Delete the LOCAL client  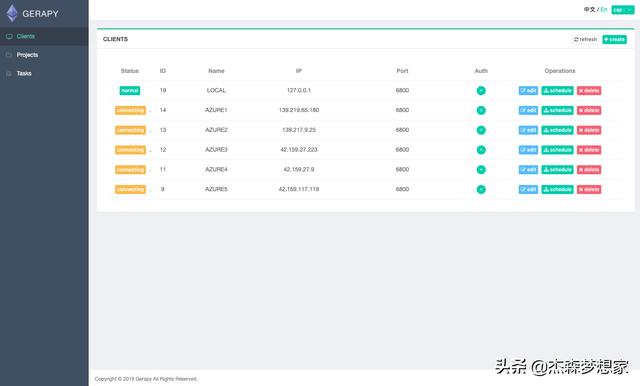[x=589, y=91]
